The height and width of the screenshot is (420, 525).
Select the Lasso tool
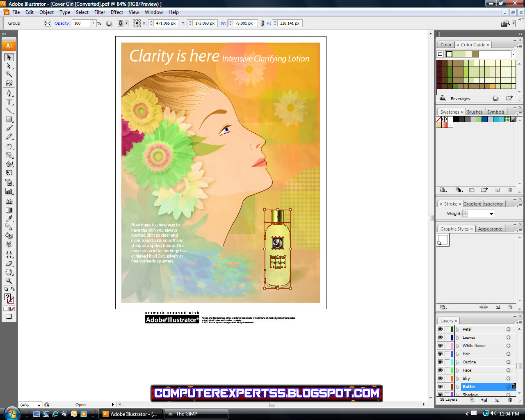[9, 83]
